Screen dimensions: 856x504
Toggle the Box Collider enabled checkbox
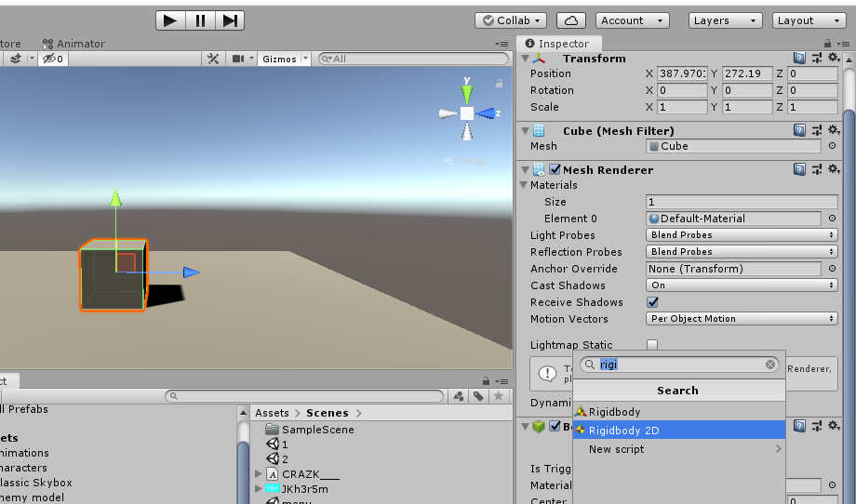pos(555,426)
